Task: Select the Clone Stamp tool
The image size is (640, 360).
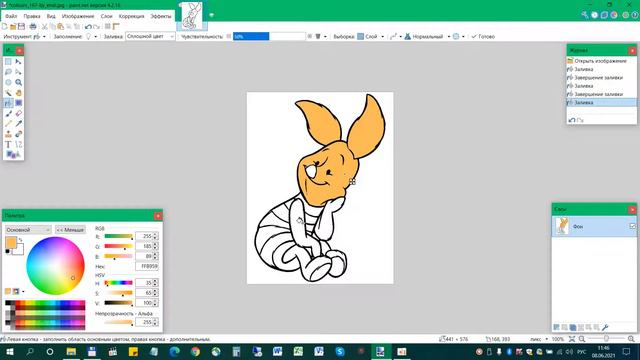Action: [8, 134]
